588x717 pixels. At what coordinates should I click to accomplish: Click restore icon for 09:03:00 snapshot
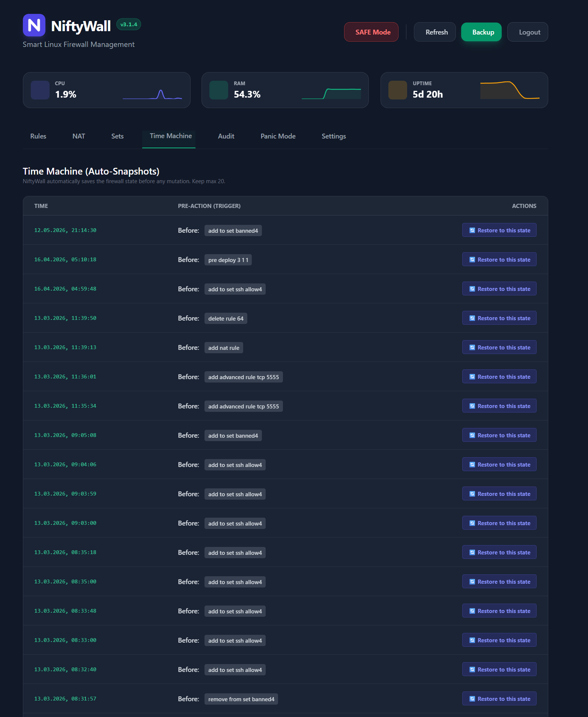[x=472, y=523]
